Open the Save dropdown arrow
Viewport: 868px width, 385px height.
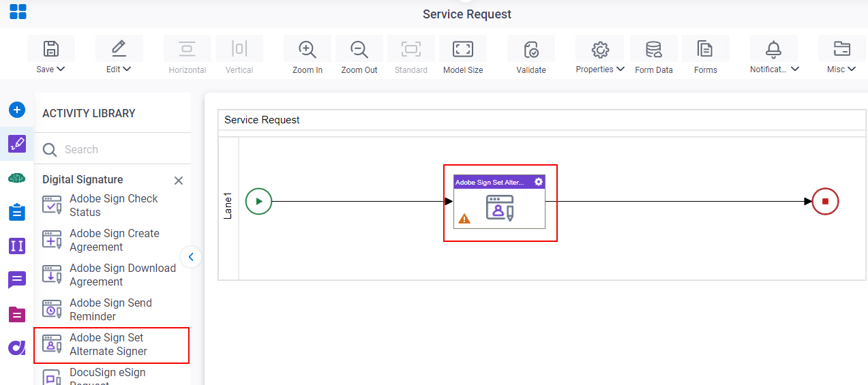tap(61, 69)
